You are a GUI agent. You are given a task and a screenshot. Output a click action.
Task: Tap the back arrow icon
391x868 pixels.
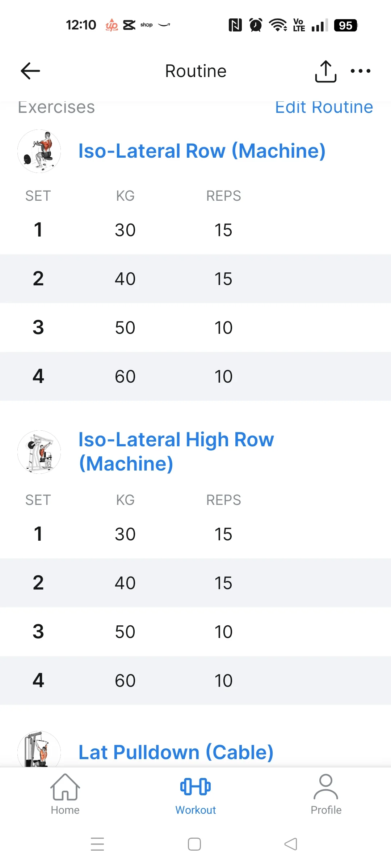[30, 71]
